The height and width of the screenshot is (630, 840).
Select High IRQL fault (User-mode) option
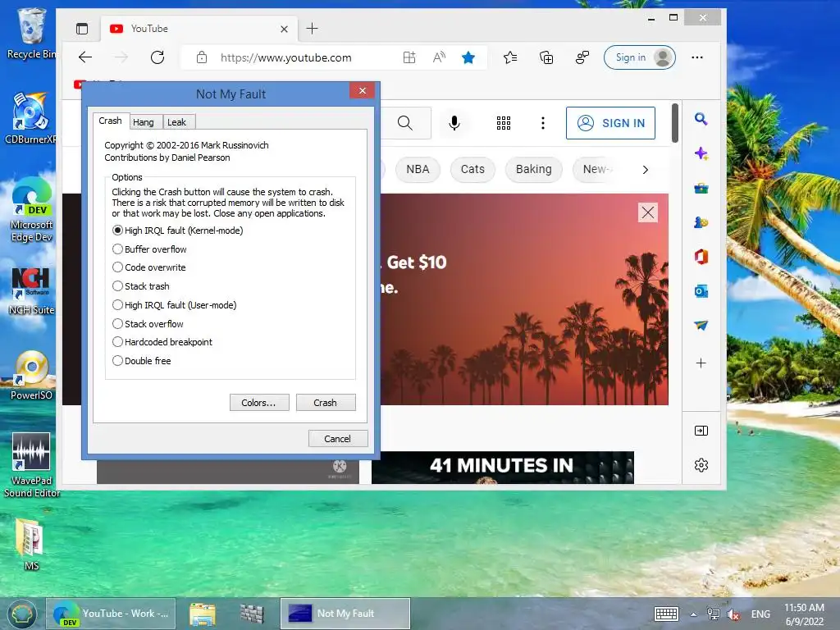point(174,305)
